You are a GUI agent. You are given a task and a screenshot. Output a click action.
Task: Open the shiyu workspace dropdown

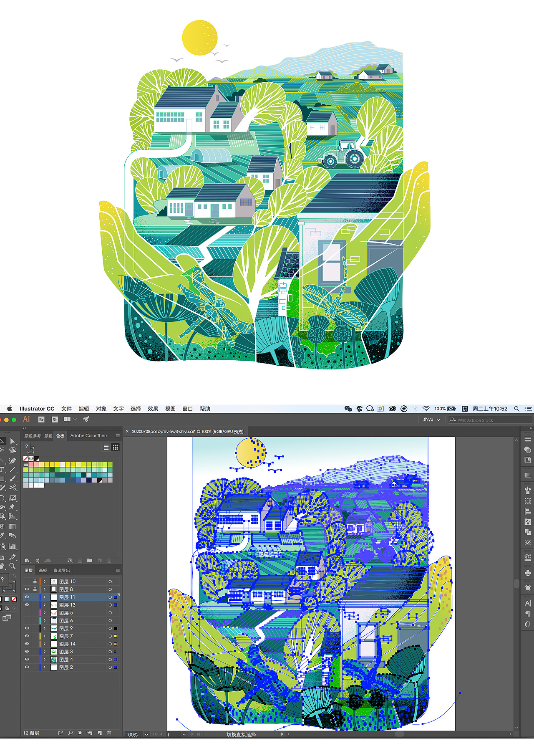tap(431, 420)
